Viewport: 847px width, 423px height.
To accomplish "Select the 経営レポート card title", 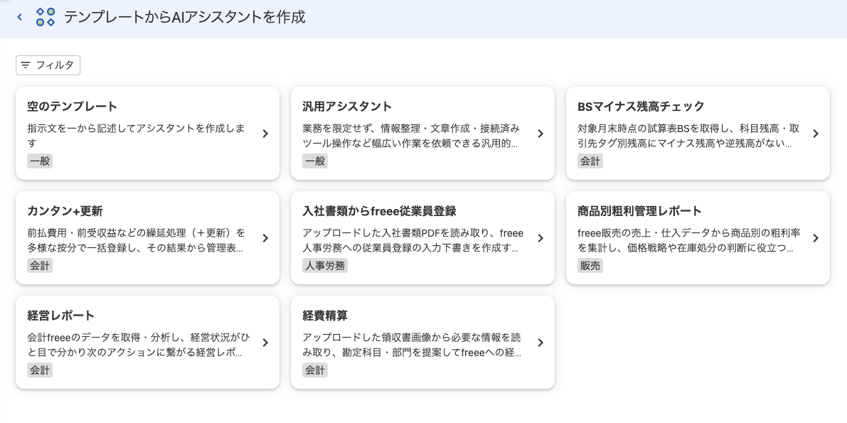I will 61,315.
